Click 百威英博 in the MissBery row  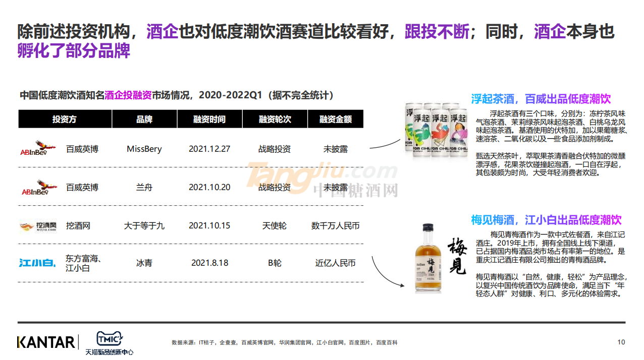[x=82, y=149]
